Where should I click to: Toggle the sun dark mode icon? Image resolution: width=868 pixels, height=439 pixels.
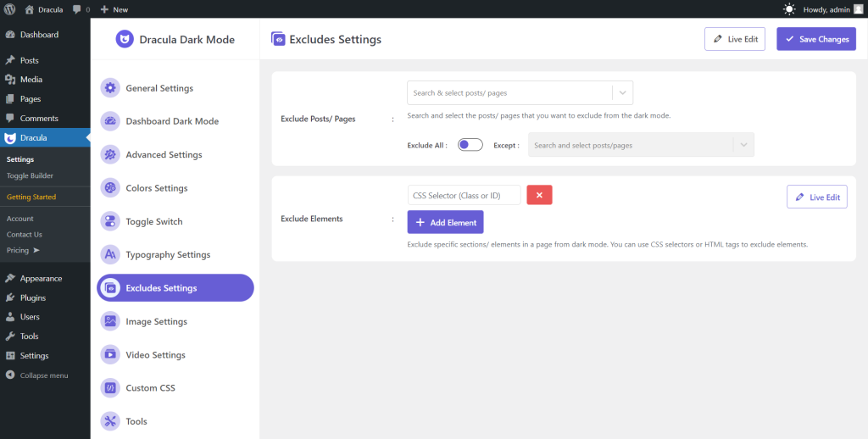pos(789,9)
